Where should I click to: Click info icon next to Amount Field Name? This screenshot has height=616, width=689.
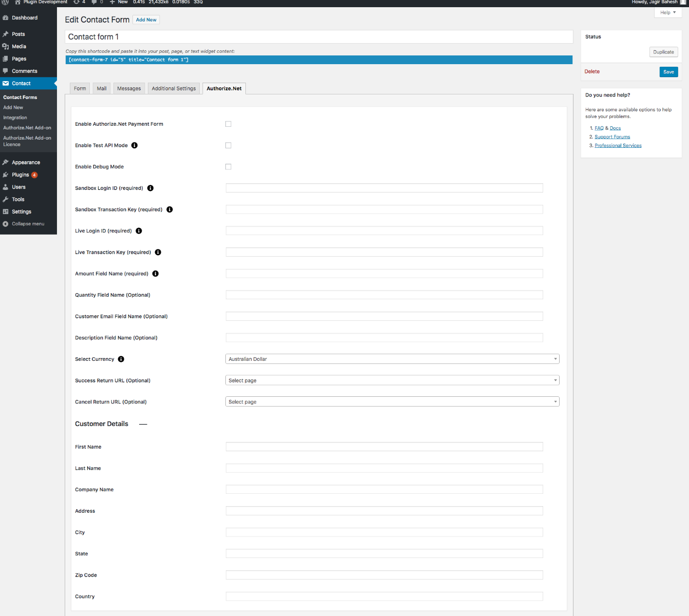coord(156,274)
